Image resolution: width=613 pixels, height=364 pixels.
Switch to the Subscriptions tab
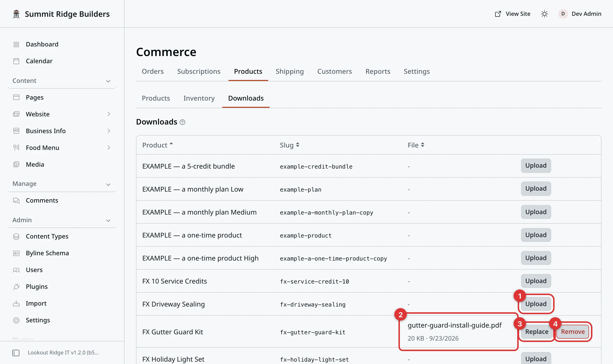[199, 71]
